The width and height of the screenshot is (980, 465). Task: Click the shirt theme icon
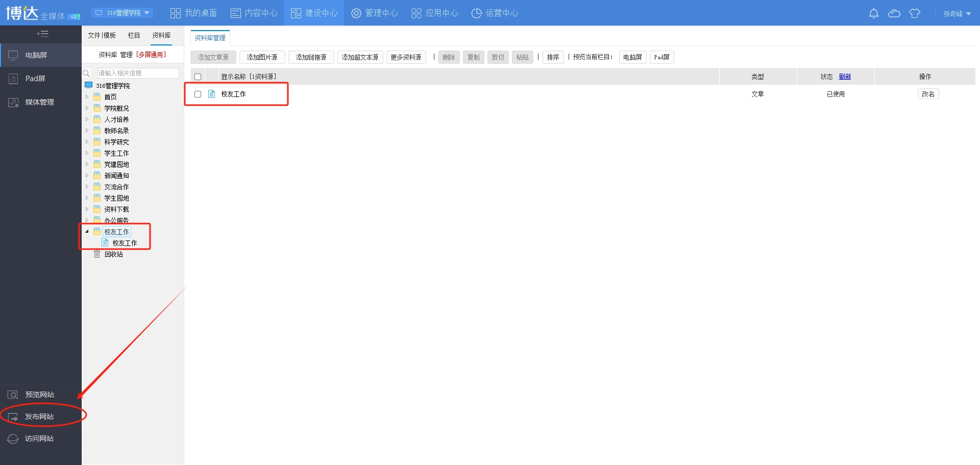pyautogui.click(x=914, y=13)
